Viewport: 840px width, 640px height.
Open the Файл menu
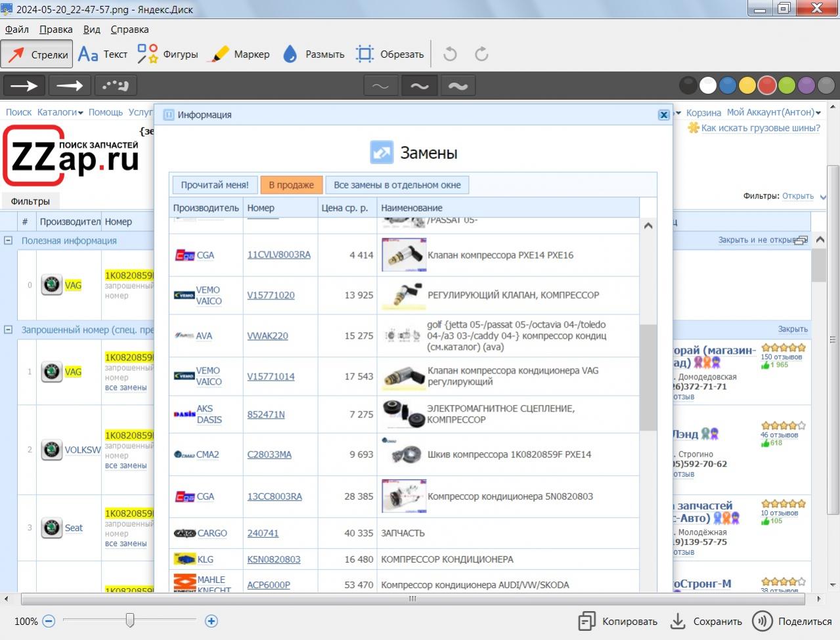pos(17,30)
